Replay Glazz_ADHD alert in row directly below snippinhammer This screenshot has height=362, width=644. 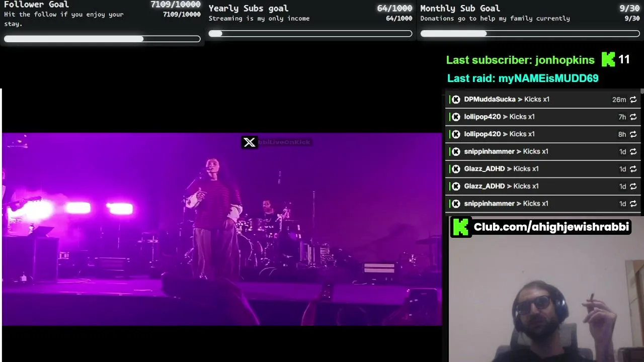[633, 169]
